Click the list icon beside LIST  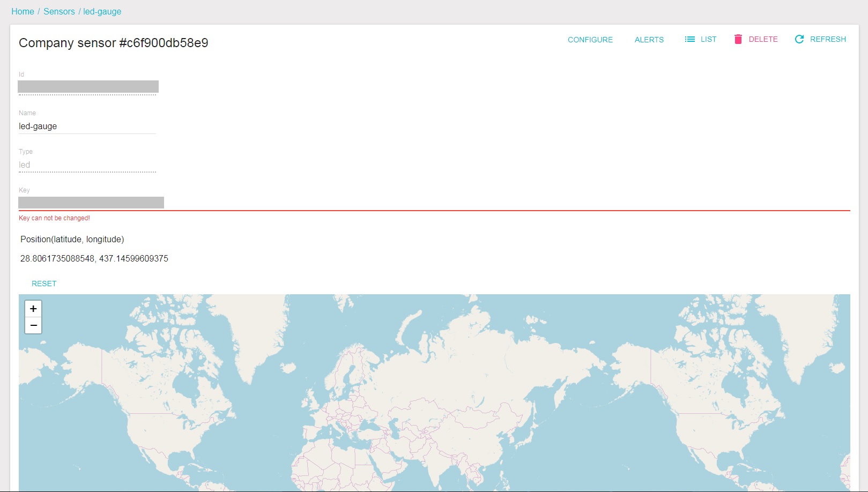(689, 39)
